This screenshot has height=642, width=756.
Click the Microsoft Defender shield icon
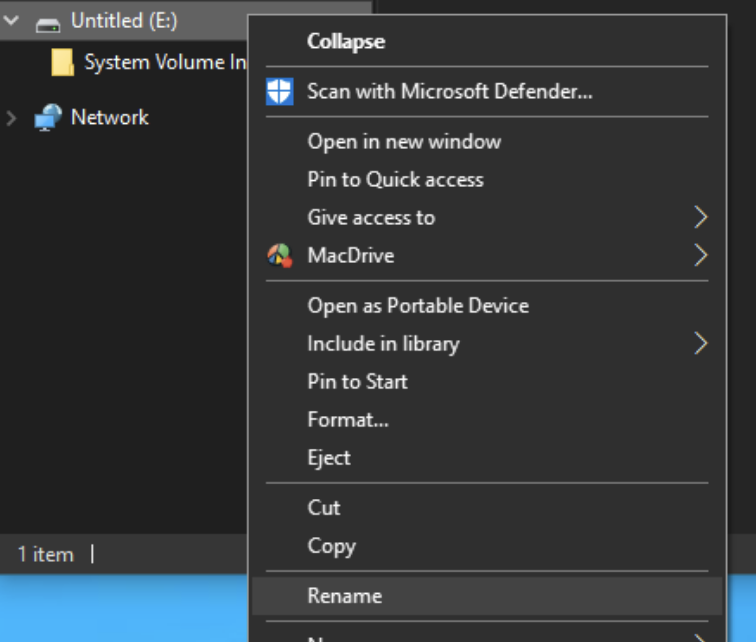(279, 92)
